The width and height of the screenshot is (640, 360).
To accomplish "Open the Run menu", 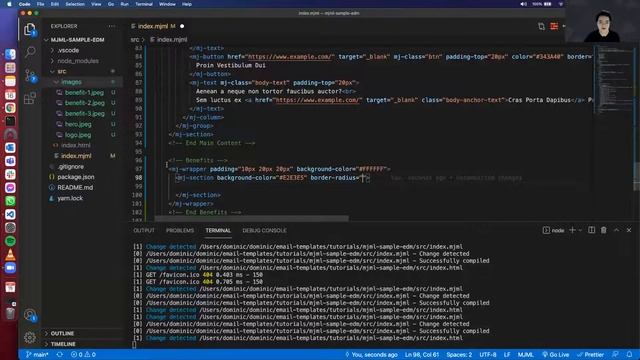I will click(x=124, y=4).
